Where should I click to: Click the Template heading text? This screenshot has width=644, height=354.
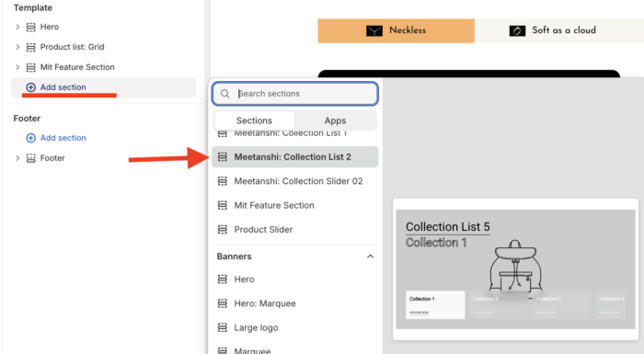click(x=33, y=7)
